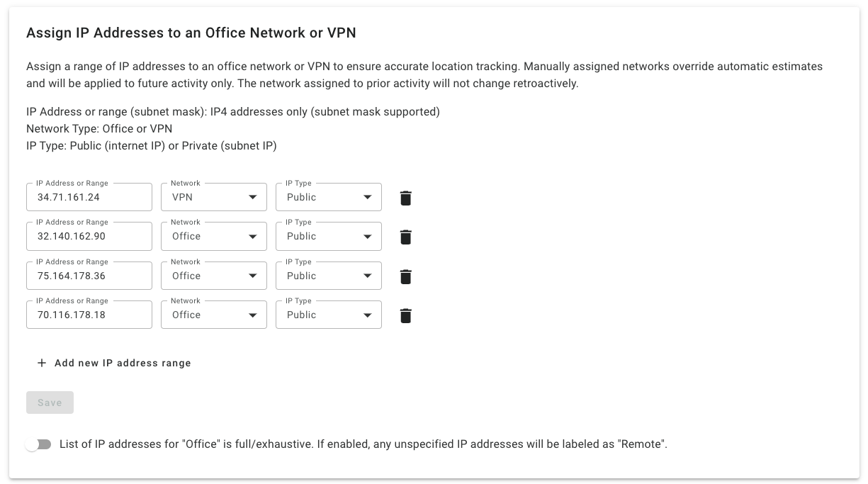Screen dimensions: 868x484
Task: Click Add new IP address range
Action: (114, 363)
